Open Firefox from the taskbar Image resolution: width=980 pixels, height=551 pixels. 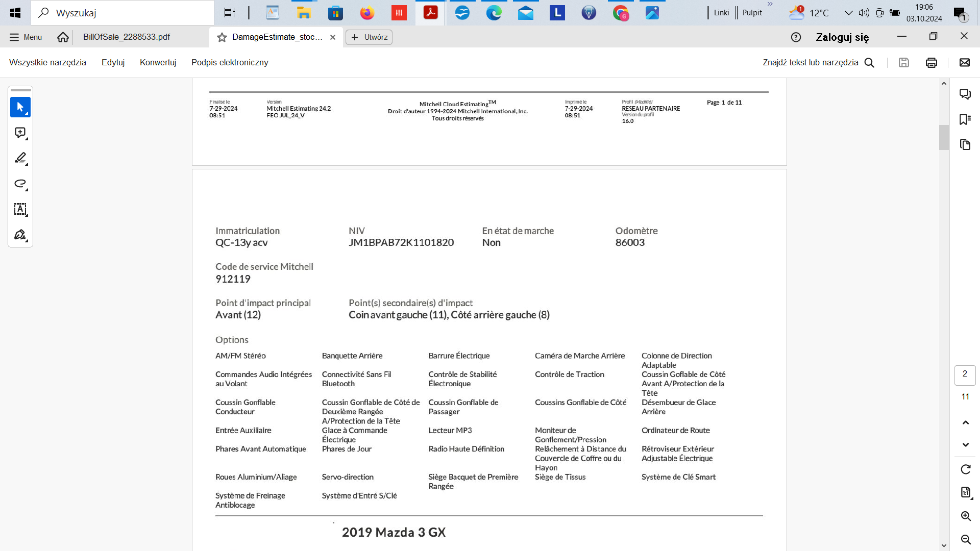point(367,13)
